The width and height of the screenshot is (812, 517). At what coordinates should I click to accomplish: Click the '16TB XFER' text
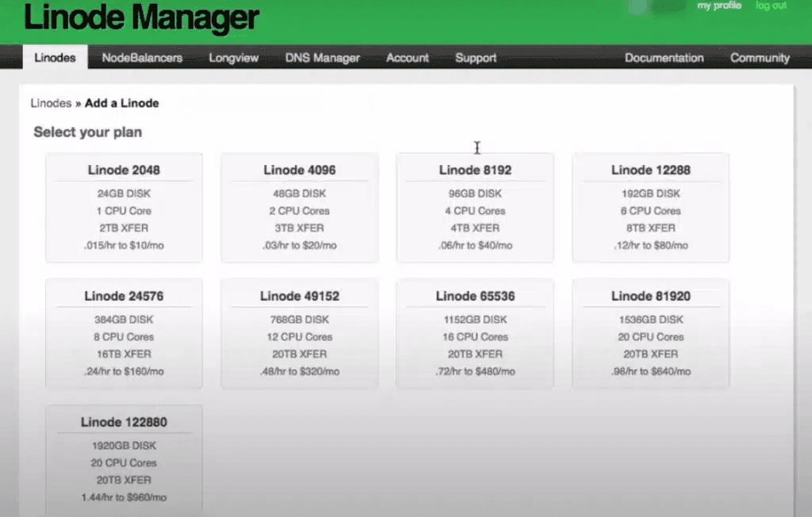click(x=124, y=354)
